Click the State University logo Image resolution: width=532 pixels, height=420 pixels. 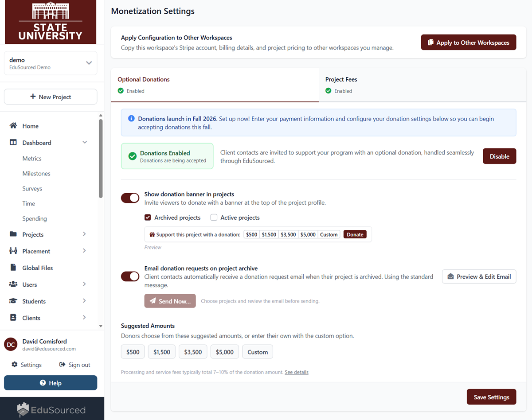[51, 22]
